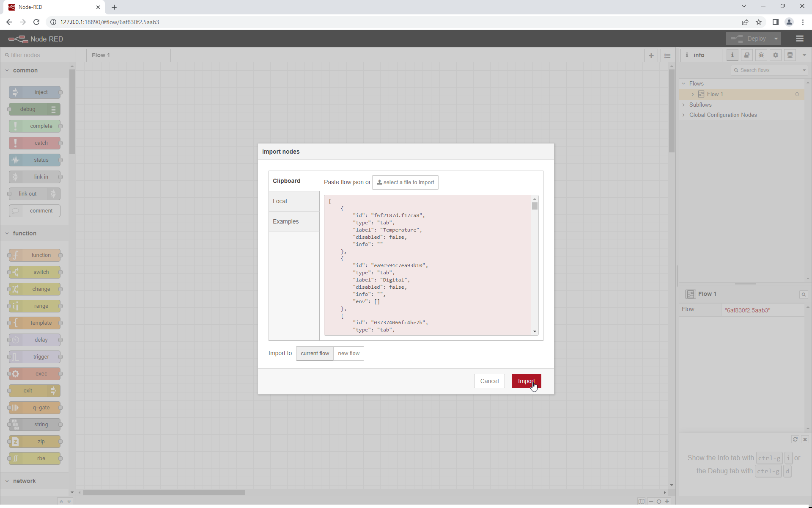This screenshot has height=508, width=812.
Task: Open the sidebar tabs dropdown arrow
Action: coord(804,55)
